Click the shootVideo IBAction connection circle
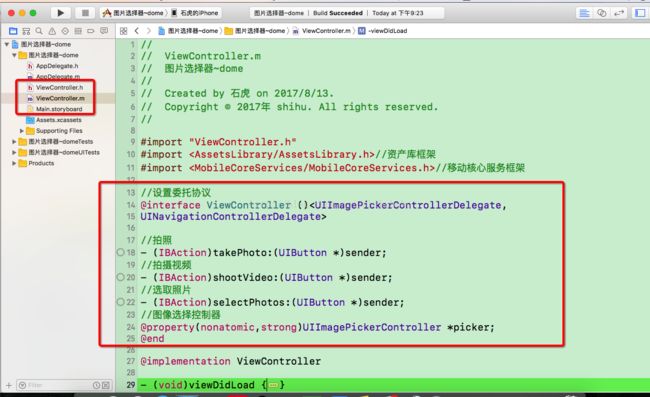Image resolution: width=650 pixels, height=397 pixels. [x=120, y=277]
